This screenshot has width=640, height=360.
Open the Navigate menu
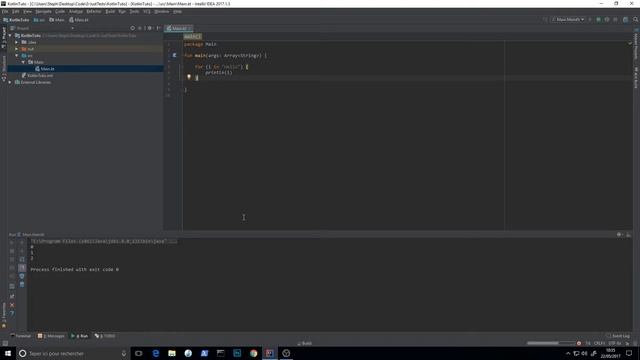pos(43,11)
